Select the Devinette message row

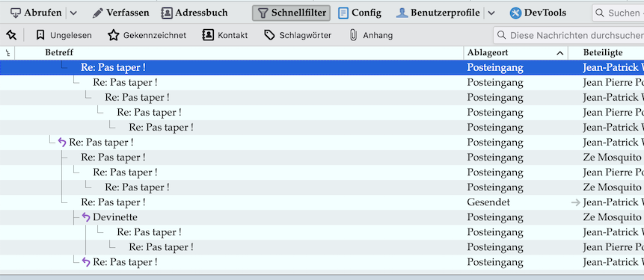point(322,217)
